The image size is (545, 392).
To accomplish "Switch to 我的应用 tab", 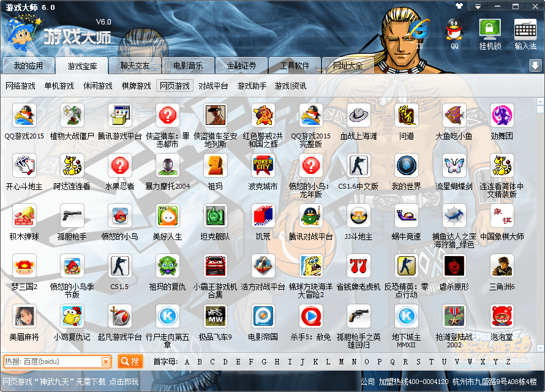I will click(x=29, y=66).
